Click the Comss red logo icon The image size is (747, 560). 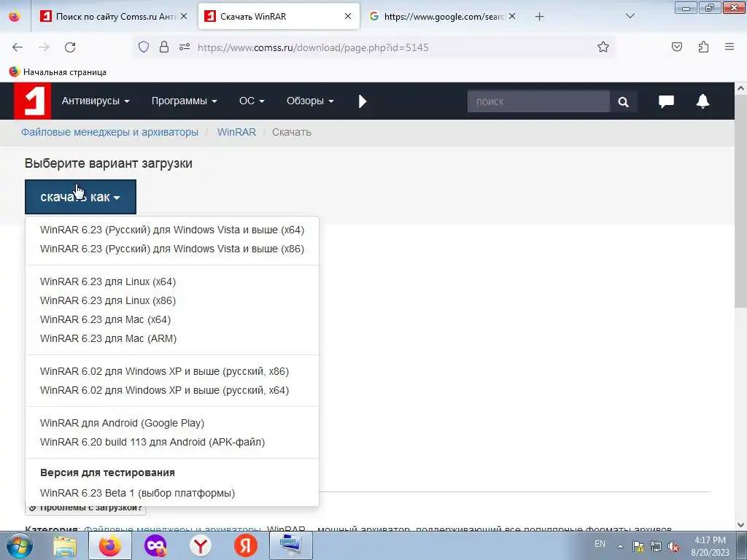[x=32, y=101]
